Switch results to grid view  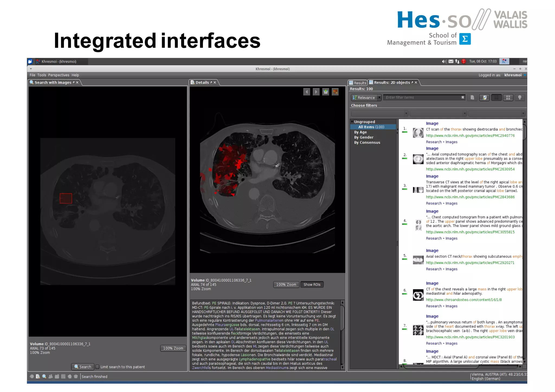(x=508, y=98)
